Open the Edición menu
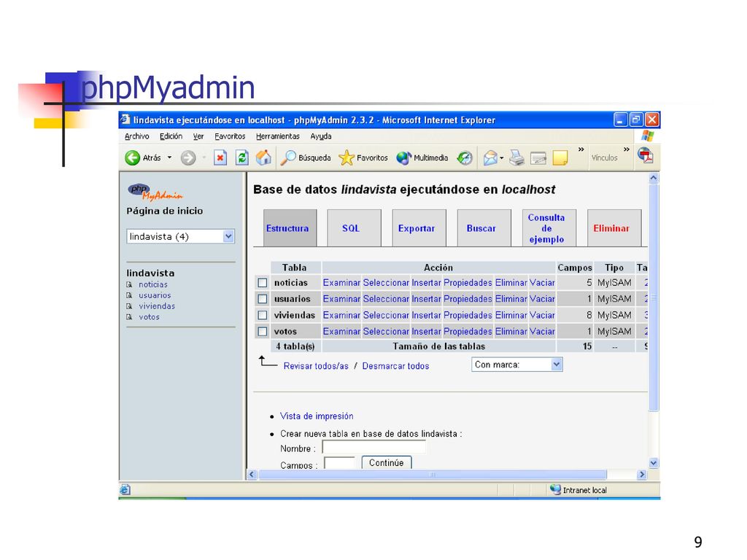This screenshot has width=747, height=560. click(171, 136)
